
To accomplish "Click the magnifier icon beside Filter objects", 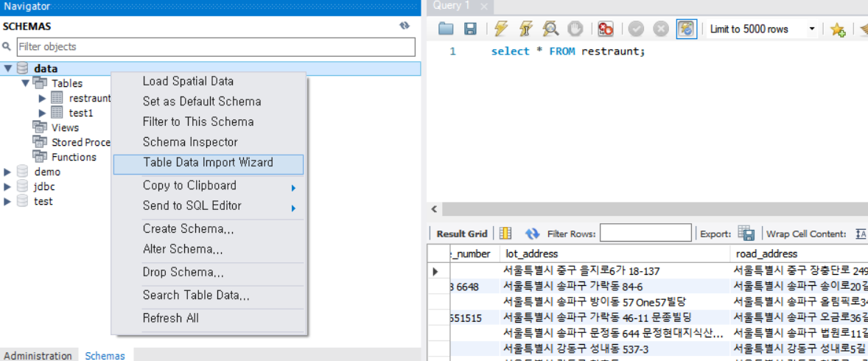I will coord(7,47).
